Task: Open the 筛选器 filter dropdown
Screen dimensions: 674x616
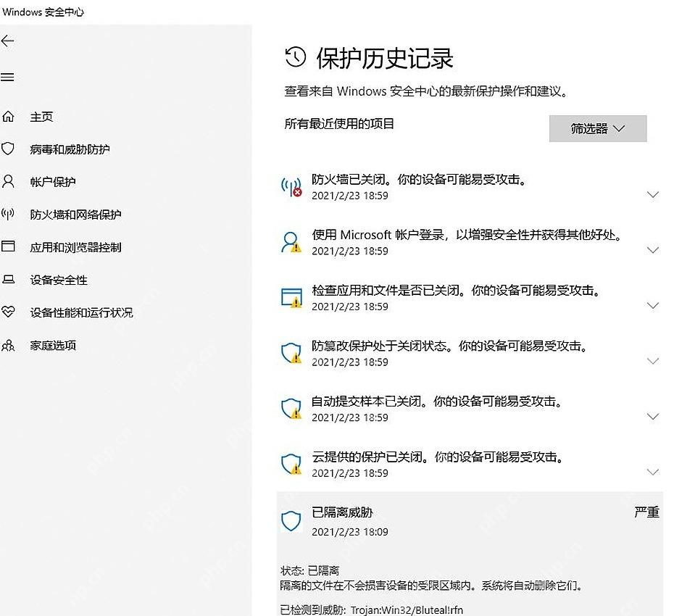Action: [x=597, y=128]
